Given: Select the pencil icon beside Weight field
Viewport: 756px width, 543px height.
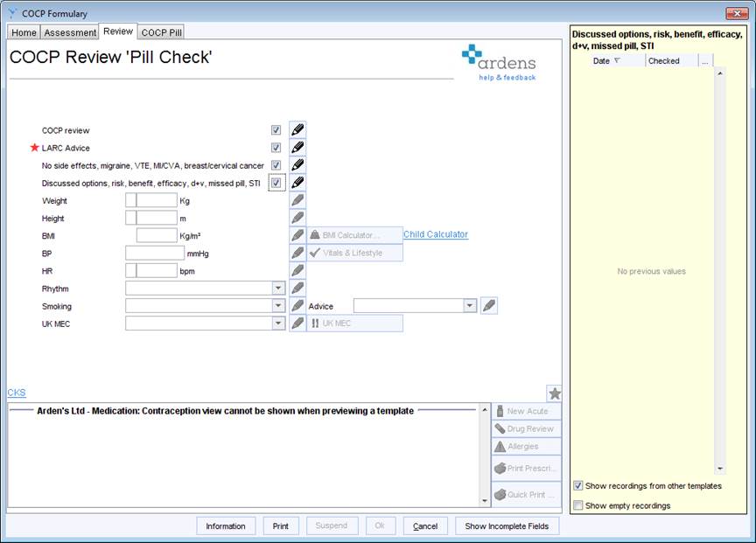Looking at the screenshot, I should tap(297, 199).
